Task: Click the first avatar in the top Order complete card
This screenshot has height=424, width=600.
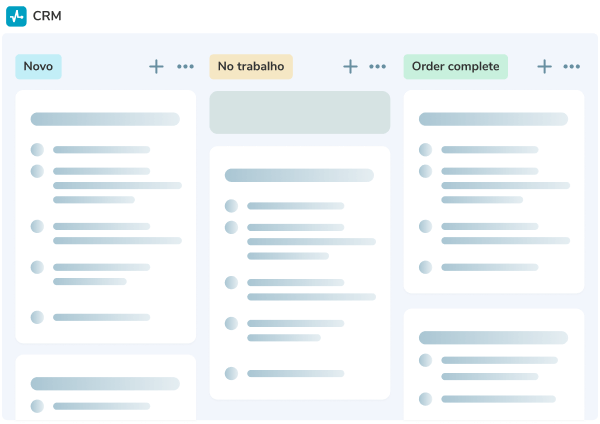Action: point(425,150)
